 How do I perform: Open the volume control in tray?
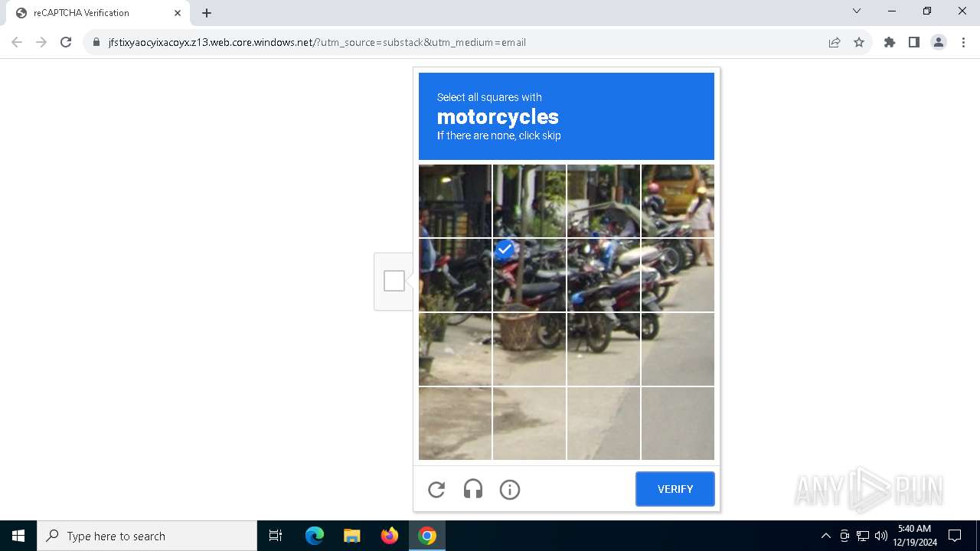[x=881, y=536]
